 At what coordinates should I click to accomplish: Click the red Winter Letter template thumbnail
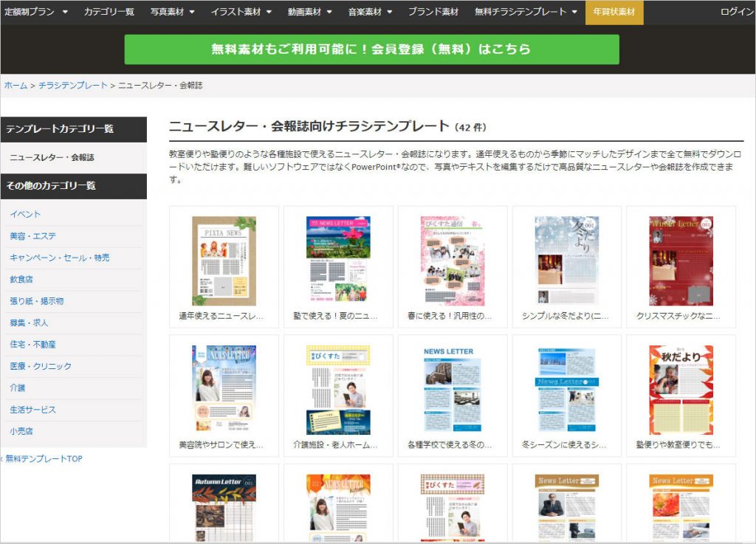coord(681,261)
